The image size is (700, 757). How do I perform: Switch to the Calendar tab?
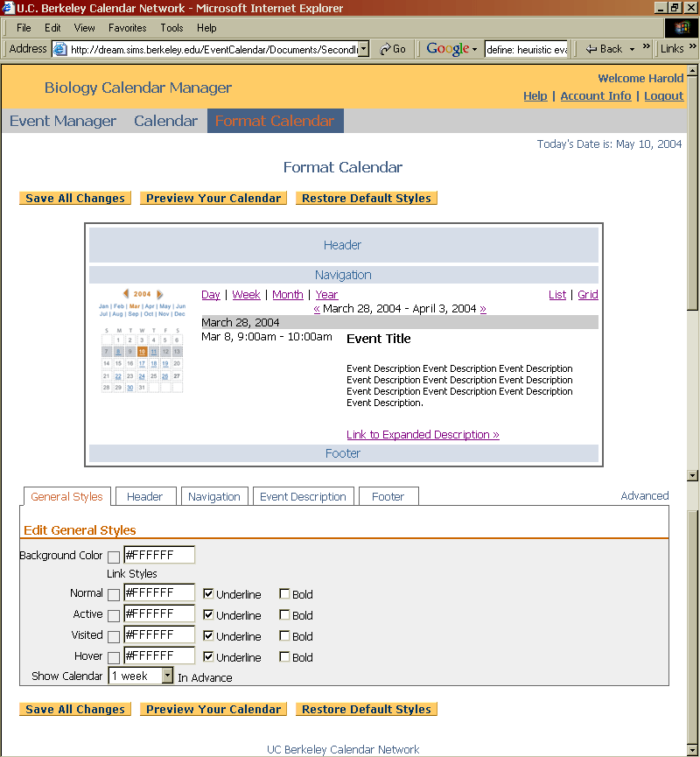tap(165, 121)
